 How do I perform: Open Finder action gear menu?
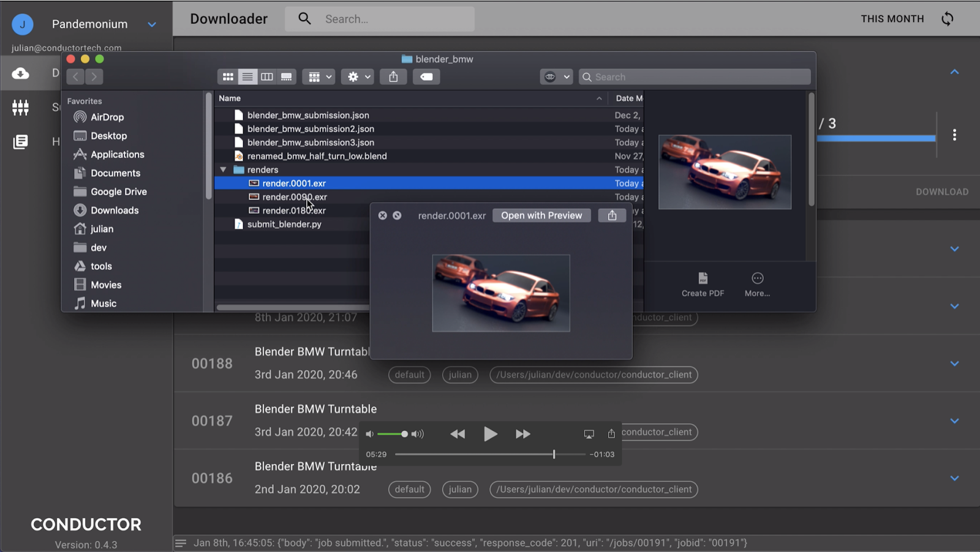pyautogui.click(x=359, y=76)
